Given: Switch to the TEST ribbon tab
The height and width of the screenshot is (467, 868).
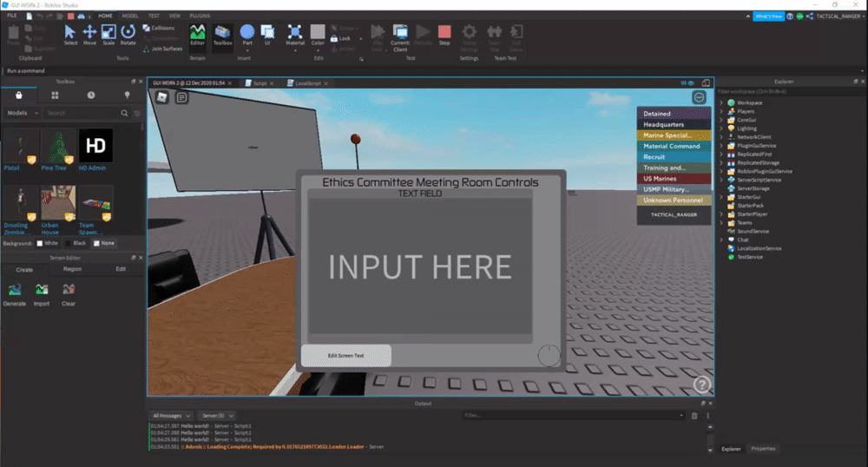Looking at the screenshot, I should tap(154, 16).
